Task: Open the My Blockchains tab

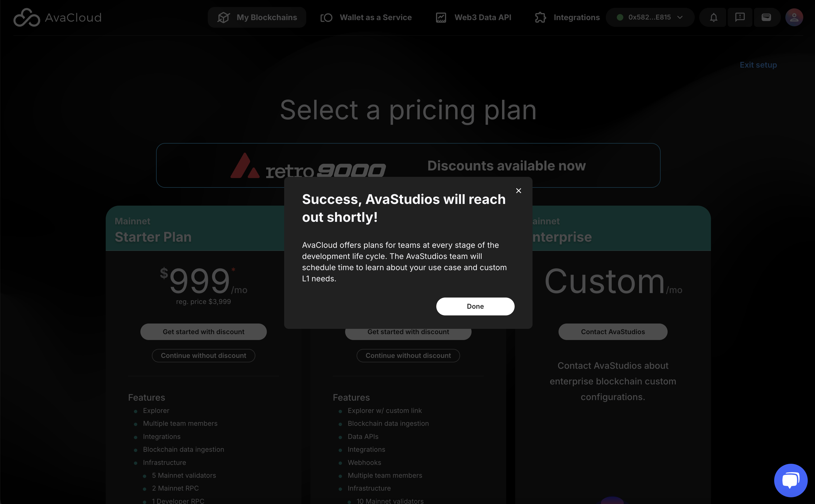Action: coord(257,17)
